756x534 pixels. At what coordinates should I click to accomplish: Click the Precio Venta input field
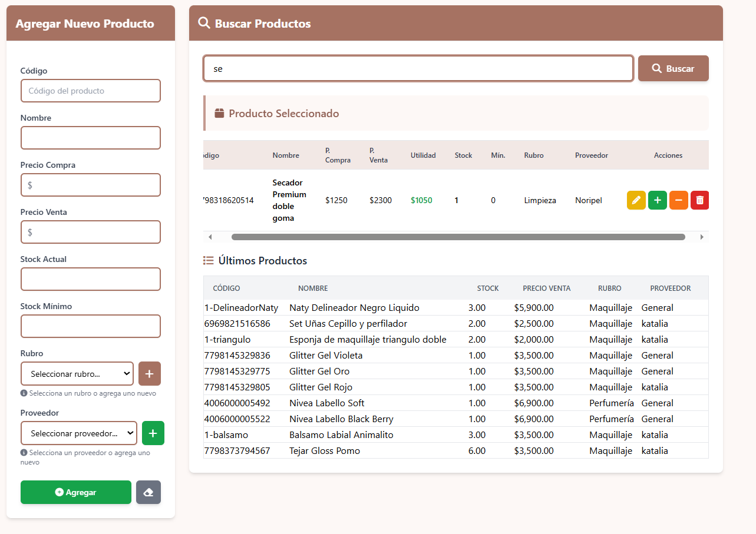coord(91,233)
